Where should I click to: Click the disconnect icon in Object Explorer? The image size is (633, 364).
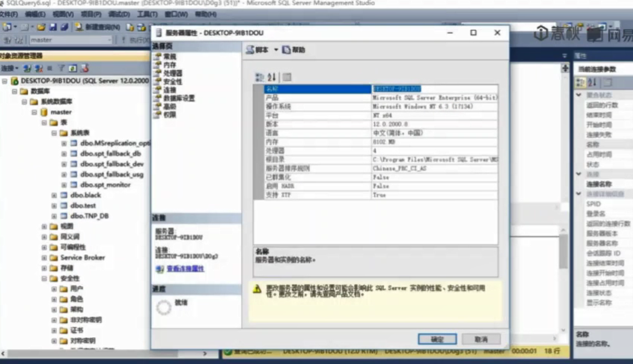pyautogui.click(x=39, y=68)
